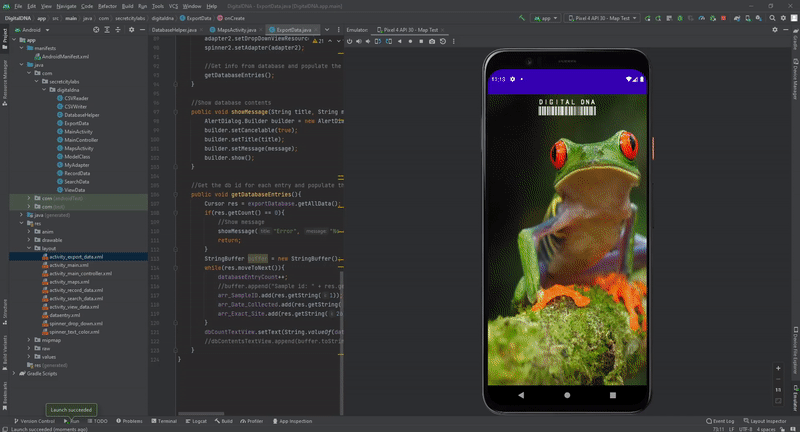
Task: Expand Gradle Scripts node
Action: [14, 373]
